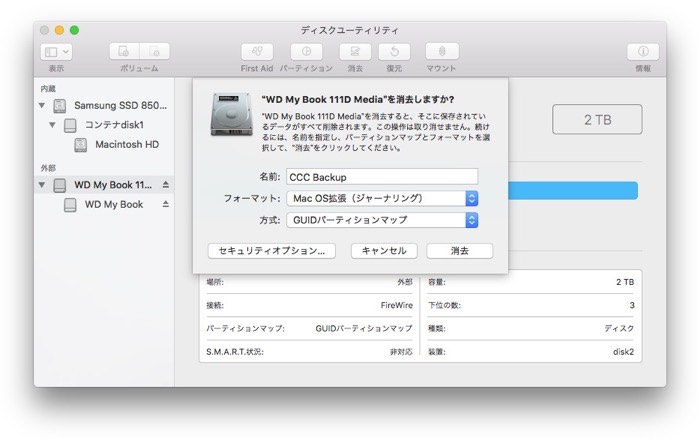Collapse the WD My Book 11... disclosure triangle
The image size is (698, 438).
pos(42,185)
